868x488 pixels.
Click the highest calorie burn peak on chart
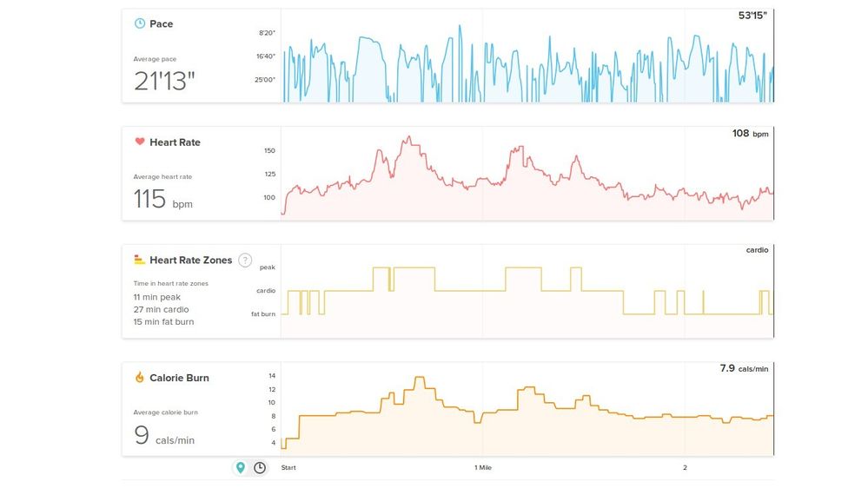(420, 378)
